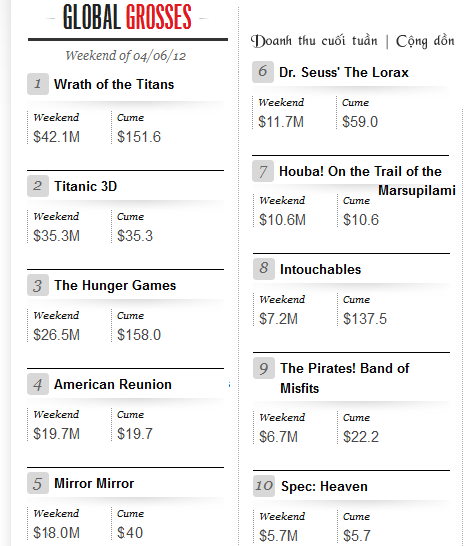Click Wrath of the Titans $42.1M weekend value
This screenshot has height=546, width=468.
tap(56, 137)
